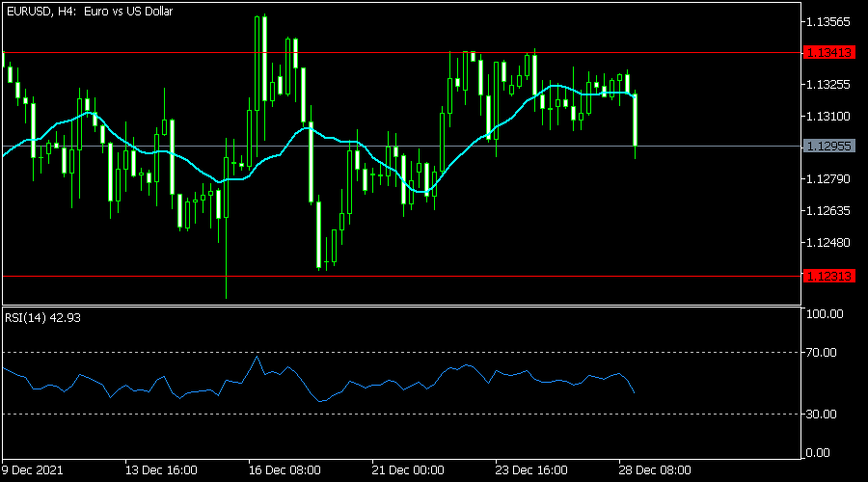This screenshot has height=482, width=868.
Task: Click the red 1.13413 resistance price label
Action: [828, 53]
